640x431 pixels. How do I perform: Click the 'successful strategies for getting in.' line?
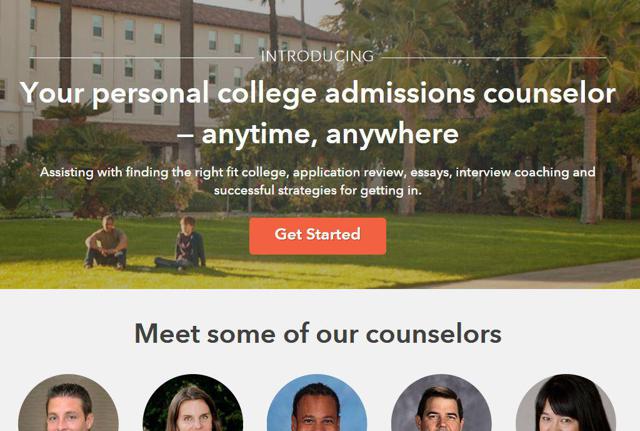coord(318,191)
